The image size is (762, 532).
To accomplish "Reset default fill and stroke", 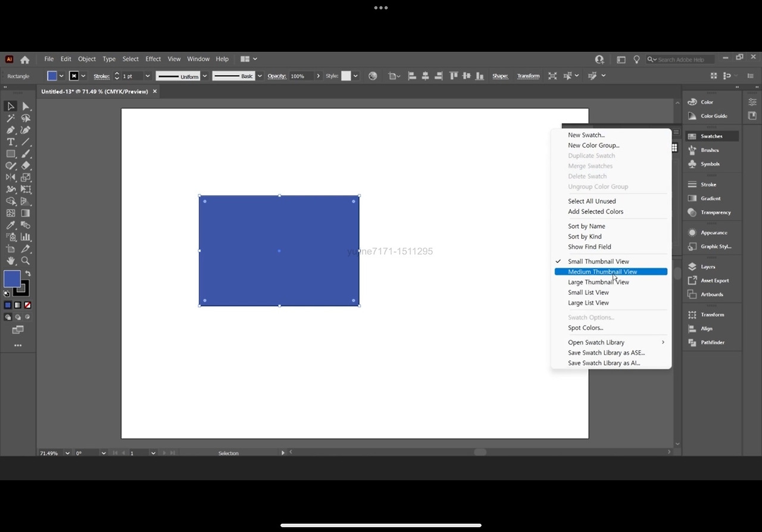I will [x=7, y=293].
